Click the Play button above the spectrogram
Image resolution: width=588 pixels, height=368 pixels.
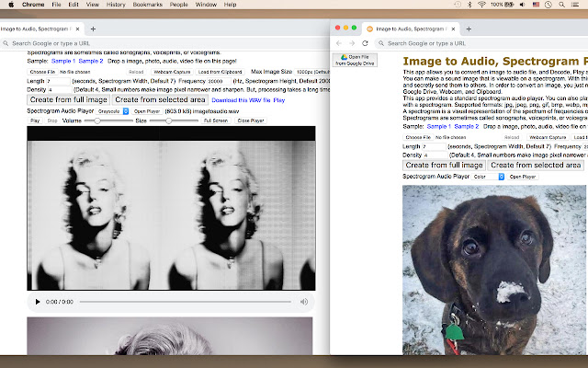pos(35,121)
